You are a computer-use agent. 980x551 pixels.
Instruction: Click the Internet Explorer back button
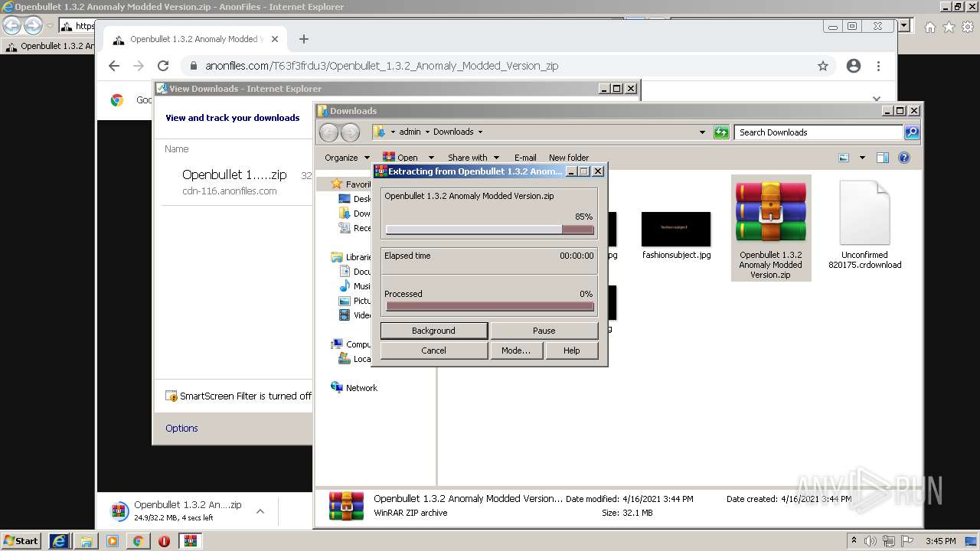pyautogui.click(x=11, y=25)
